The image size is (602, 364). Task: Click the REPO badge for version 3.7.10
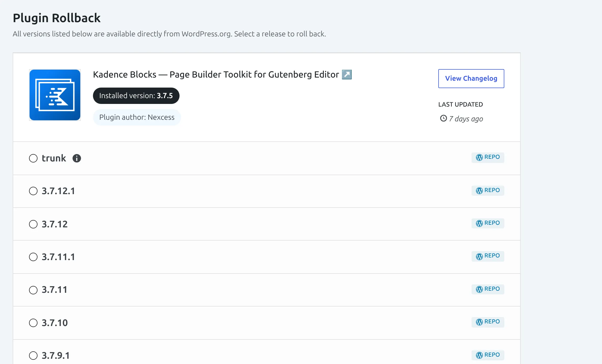[x=488, y=322]
